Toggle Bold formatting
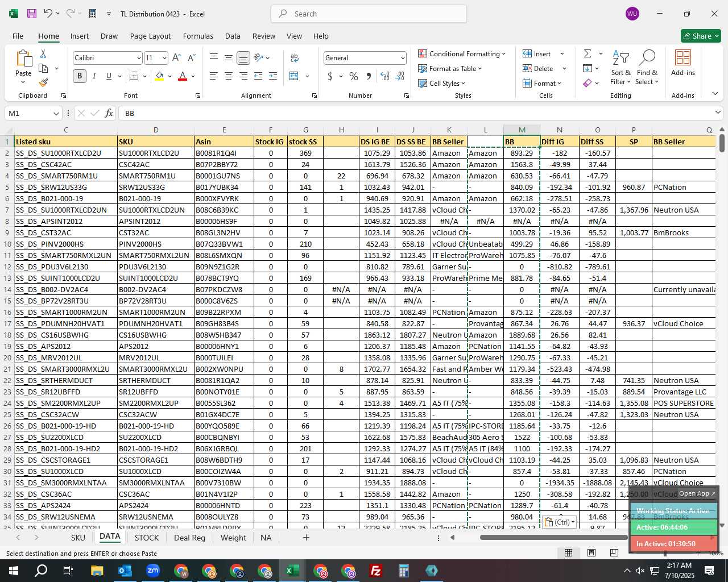This screenshot has height=582, width=728. [80, 76]
